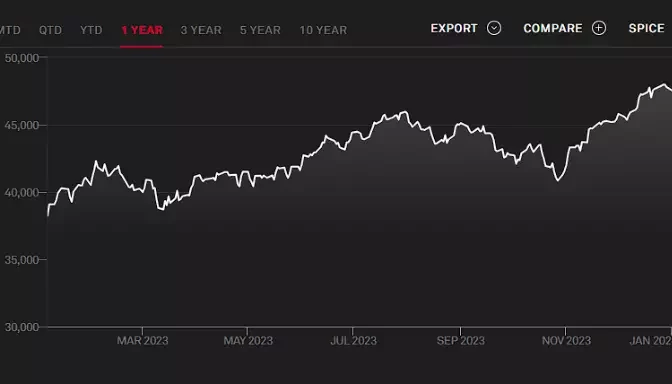Choose the 10 YEAR range tab
Screen dimensions: 672x384
323,30
